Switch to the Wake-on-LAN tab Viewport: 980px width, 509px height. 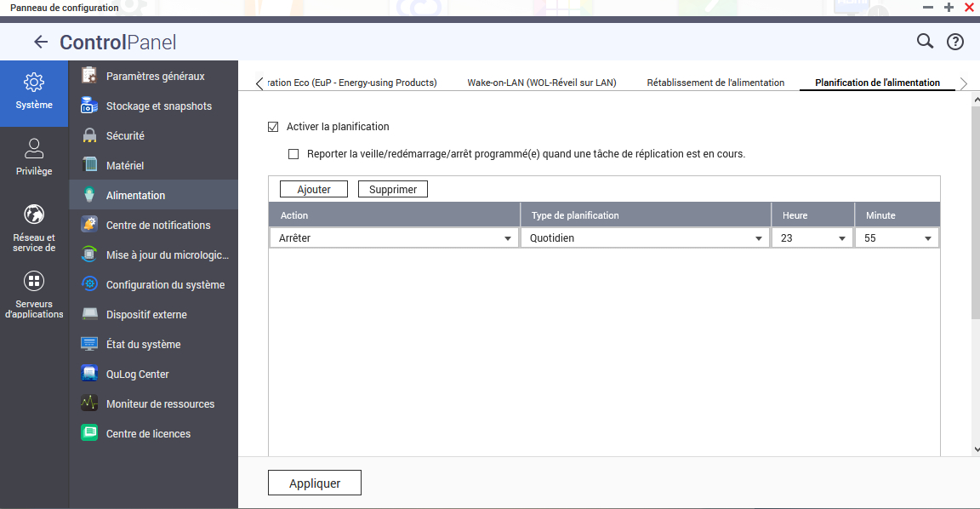coord(542,83)
